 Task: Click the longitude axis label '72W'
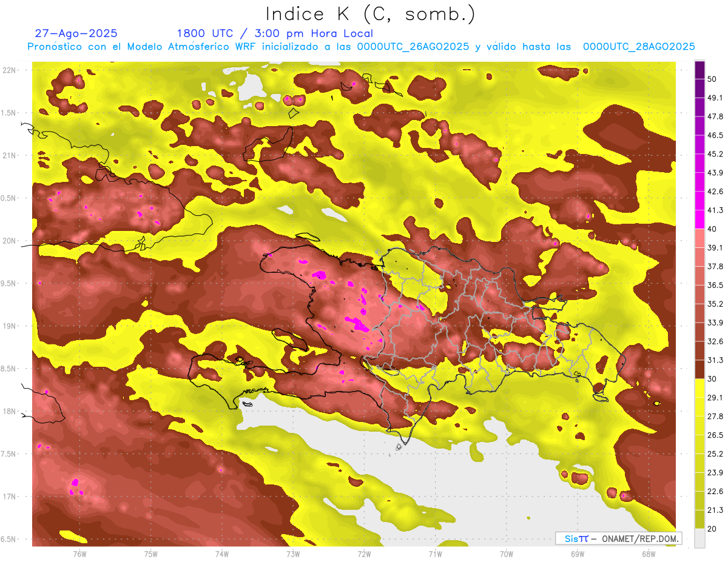point(364,555)
